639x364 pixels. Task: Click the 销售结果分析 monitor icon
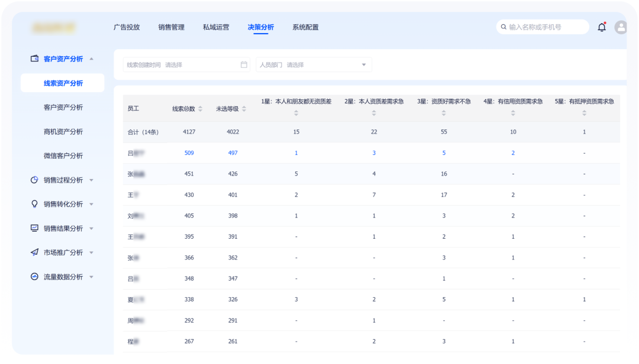coord(34,228)
